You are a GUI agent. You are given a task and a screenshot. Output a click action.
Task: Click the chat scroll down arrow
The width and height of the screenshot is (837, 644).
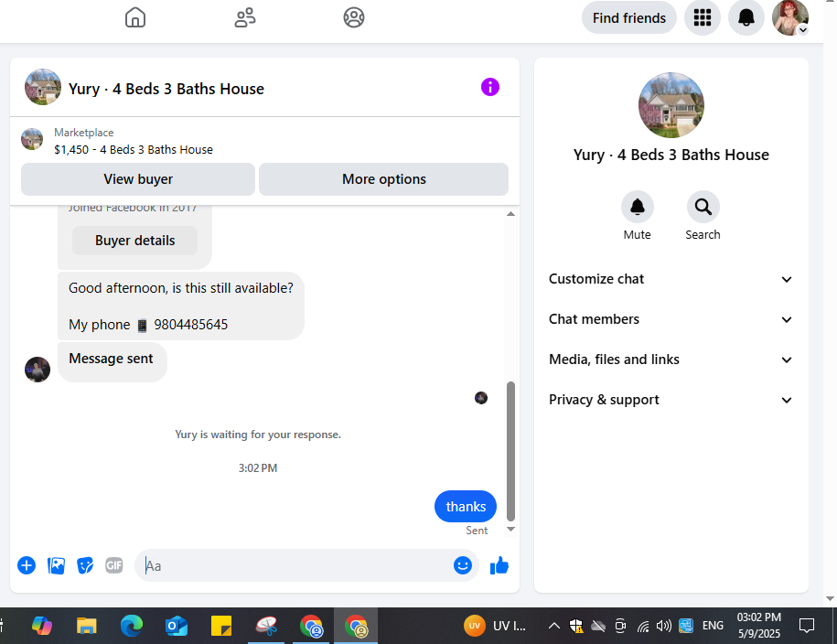click(x=510, y=529)
